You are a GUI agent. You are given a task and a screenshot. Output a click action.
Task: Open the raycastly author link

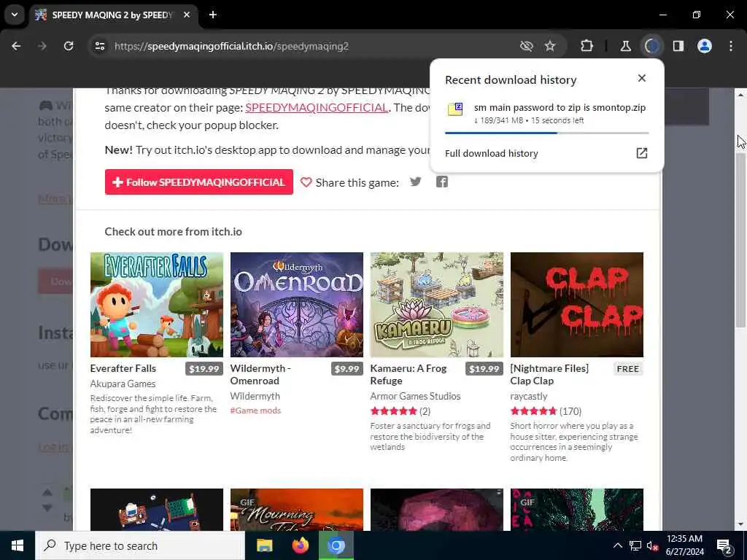click(x=528, y=396)
